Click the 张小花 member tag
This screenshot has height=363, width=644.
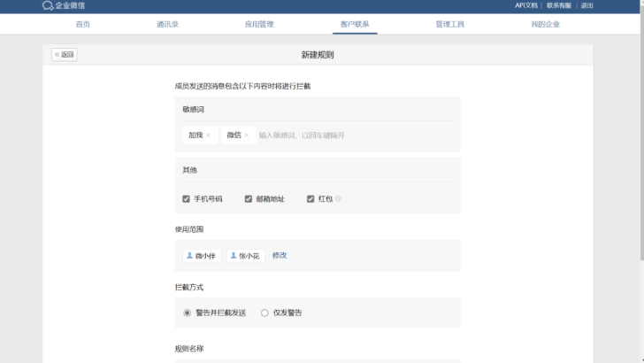tap(245, 255)
